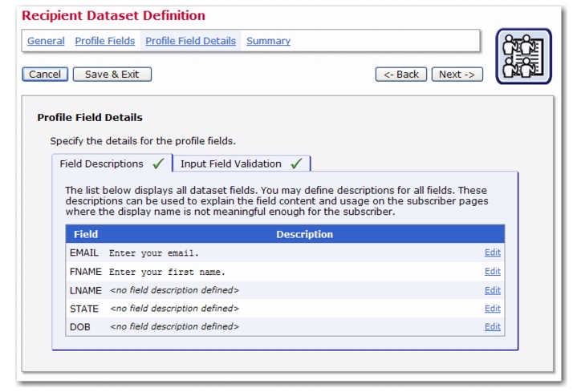Select the STATE field name cell

click(x=84, y=309)
